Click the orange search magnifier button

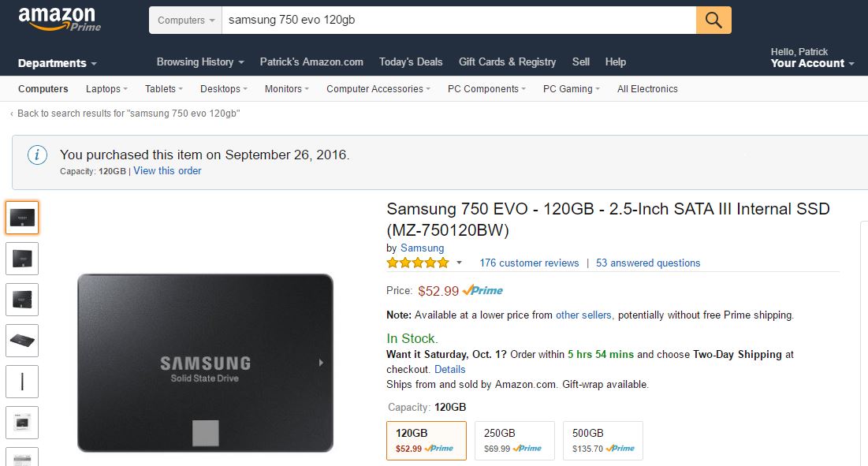(x=713, y=21)
